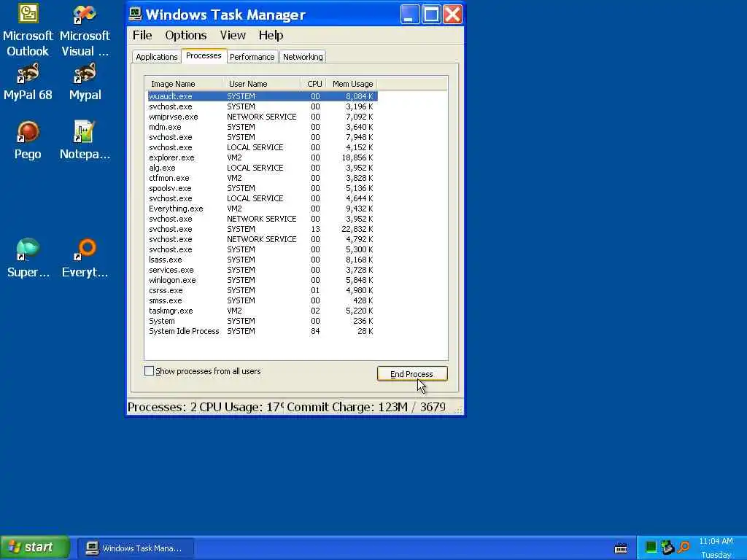Select the Notepad++ desktop shortcut
This screenshot has height=560, width=747.
click(85, 141)
